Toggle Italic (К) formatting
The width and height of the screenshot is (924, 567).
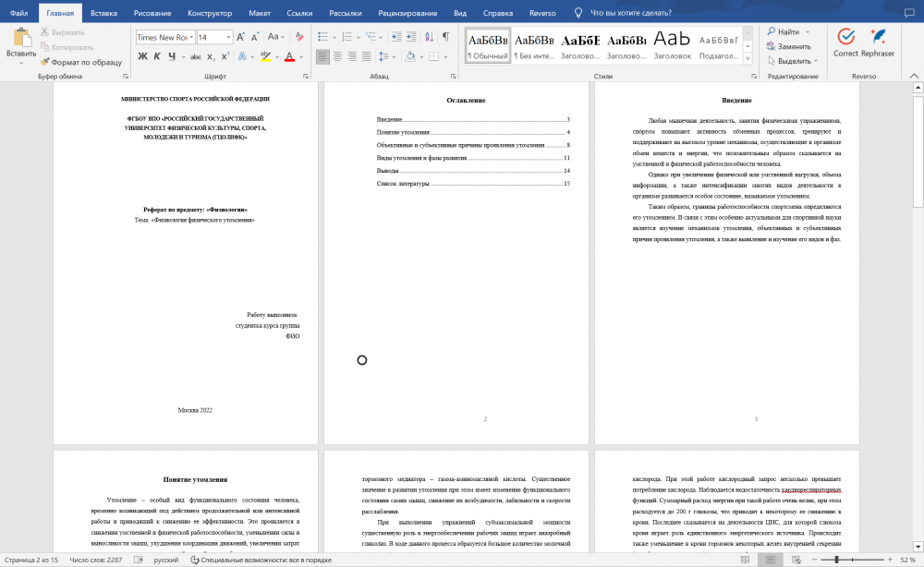(157, 56)
